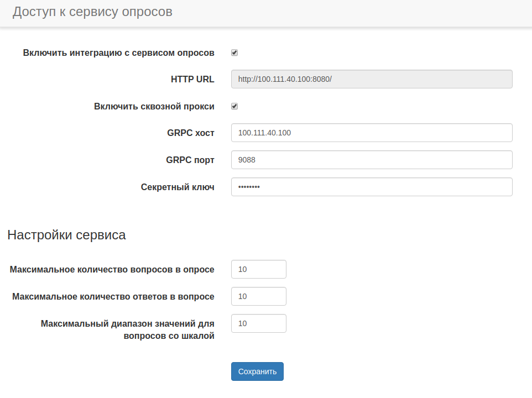Click the 'GRPC хост' label

point(190,133)
